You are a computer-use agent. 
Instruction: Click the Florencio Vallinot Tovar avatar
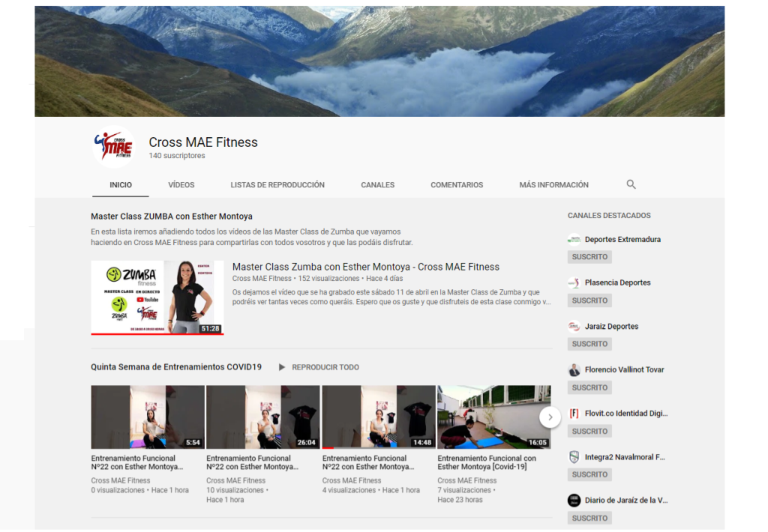click(574, 369)
